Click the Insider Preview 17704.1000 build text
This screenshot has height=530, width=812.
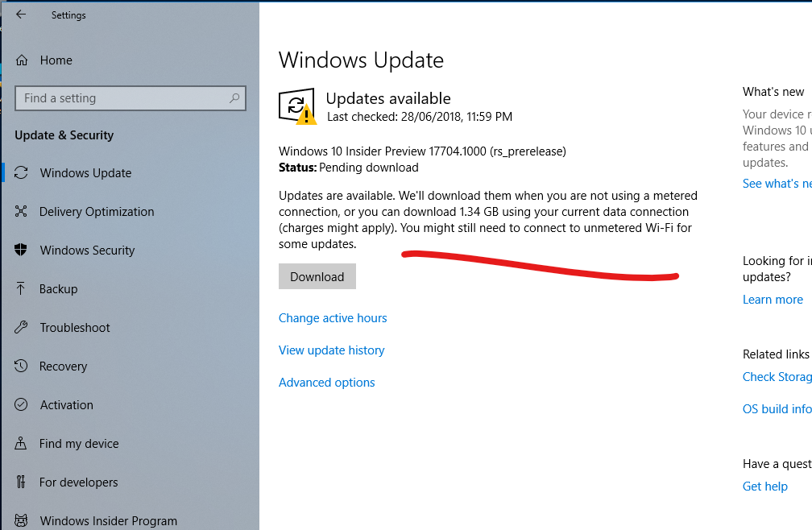coord(422,151)
